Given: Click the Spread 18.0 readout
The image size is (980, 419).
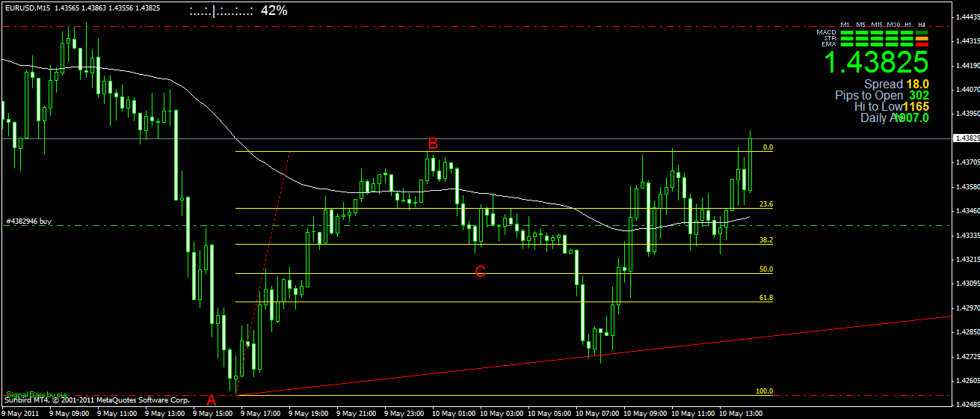Looking at the screenshot, I should 896,85.
